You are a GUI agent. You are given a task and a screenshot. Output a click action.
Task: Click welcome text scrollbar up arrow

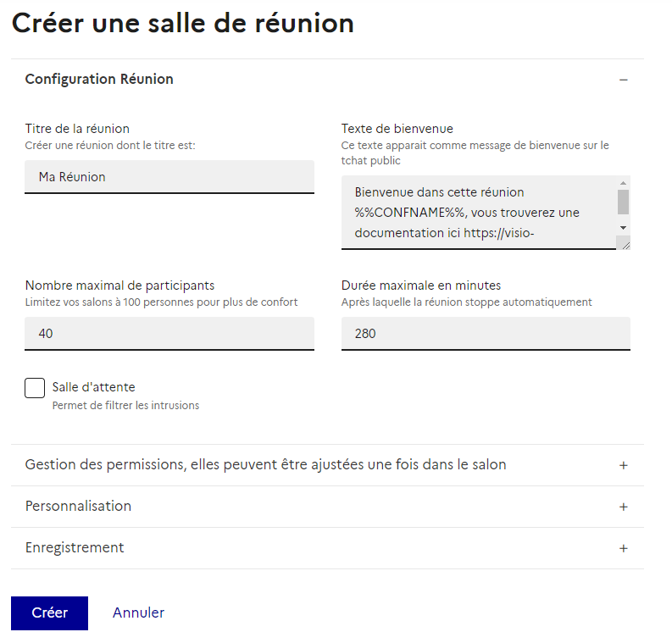click(x=623, y=183)
